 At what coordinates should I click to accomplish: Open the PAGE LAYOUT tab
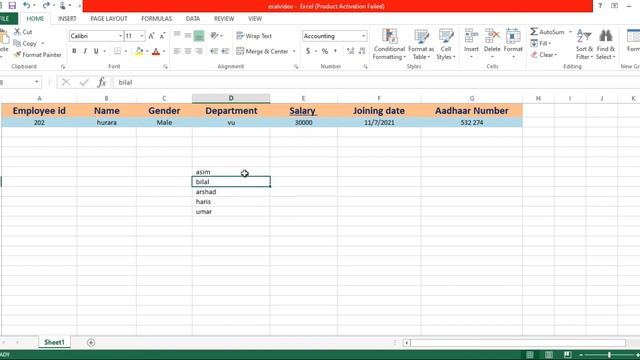point(109,19)
